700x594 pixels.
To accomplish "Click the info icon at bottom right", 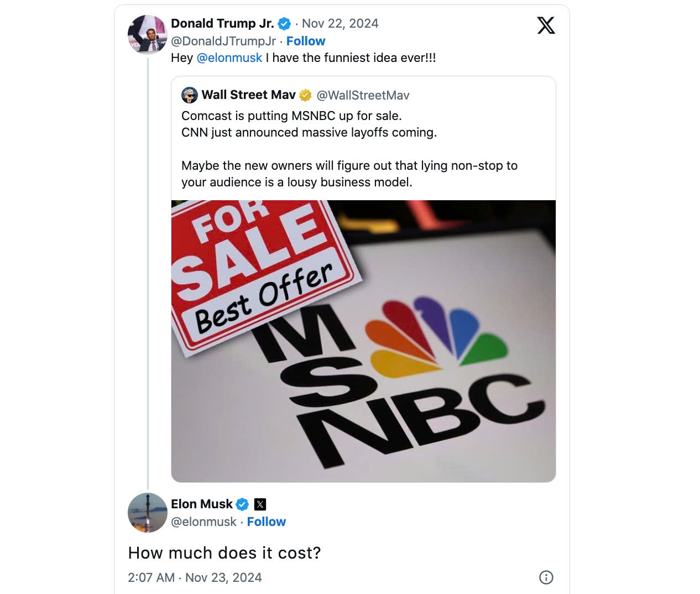I will 546,577.
